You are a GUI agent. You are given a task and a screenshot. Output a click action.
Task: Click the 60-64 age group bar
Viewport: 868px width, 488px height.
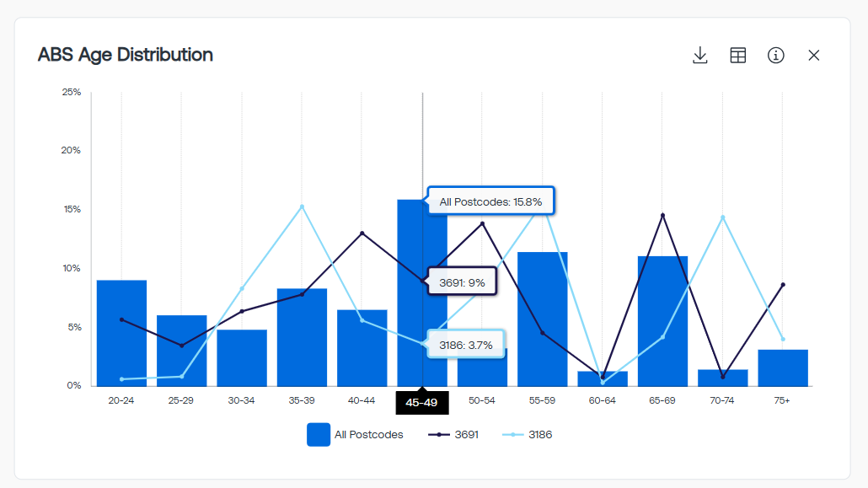(603, 379)
